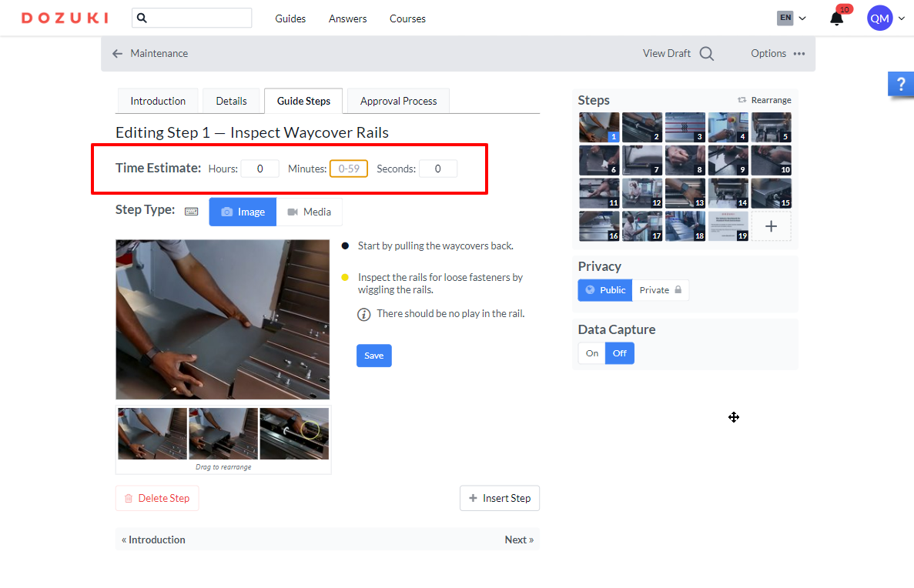Click the Minutes input field
The image size is (914, 588).
(349, 169)
